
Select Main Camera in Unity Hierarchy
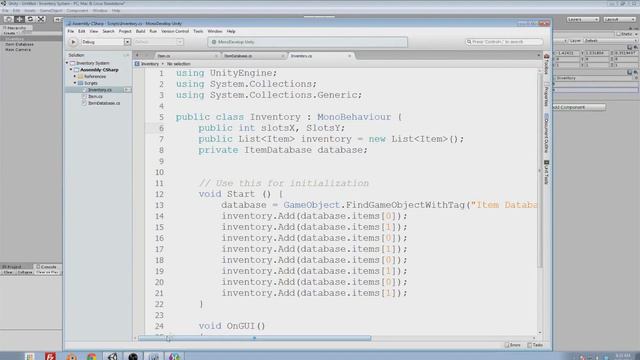click(18, 49)
